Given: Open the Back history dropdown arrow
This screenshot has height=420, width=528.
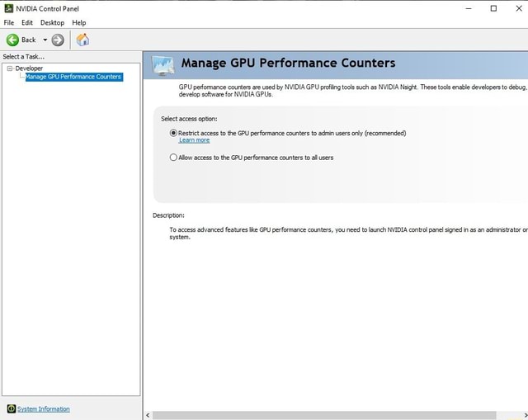Looking at the screenshot, I should click(44, 40).
